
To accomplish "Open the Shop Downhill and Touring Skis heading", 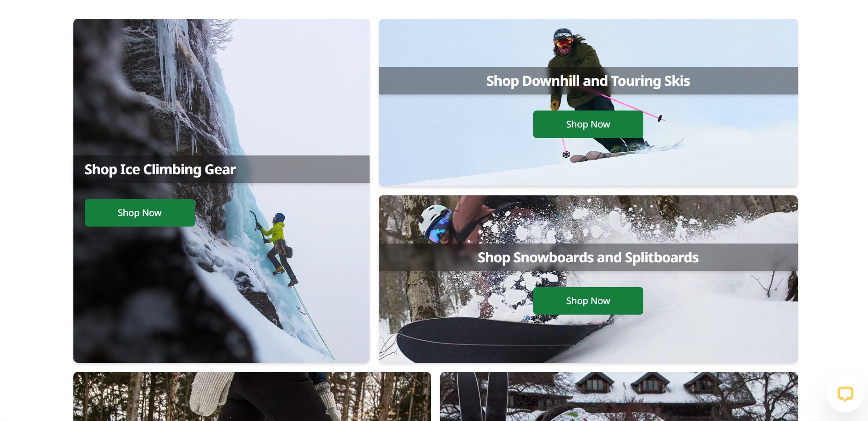I will tap(588, 81).
